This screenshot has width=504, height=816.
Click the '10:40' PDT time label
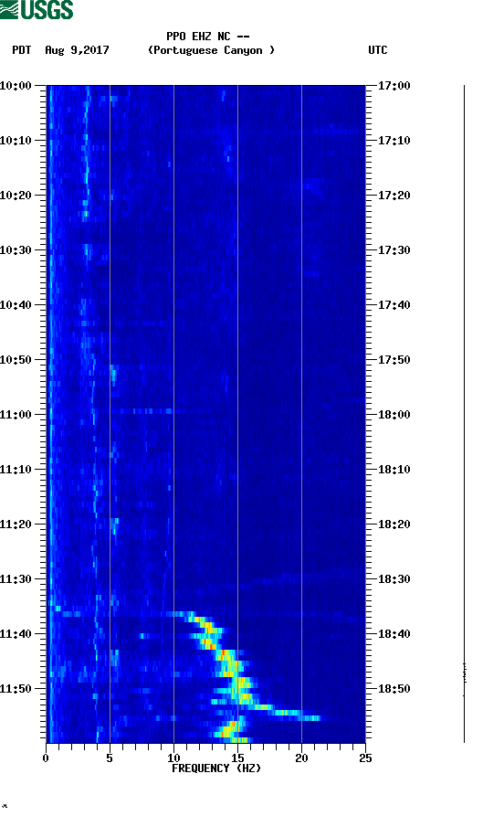pyautogui.click(x=16, y=304)
